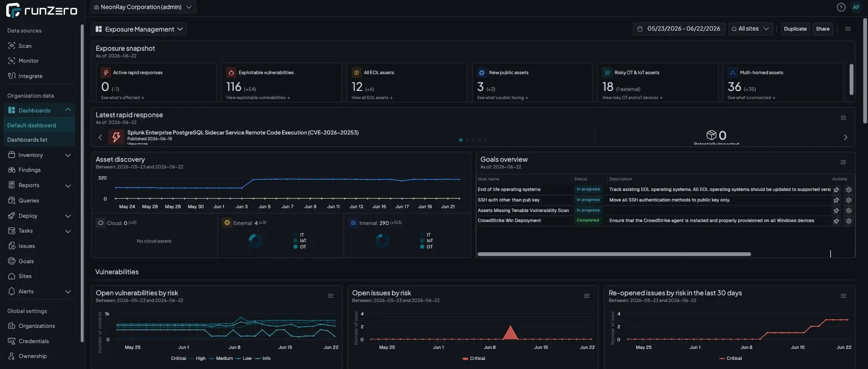The image size is (868, 369).
Task: Open the Open issues by risk panel menu
Action: 586,296
